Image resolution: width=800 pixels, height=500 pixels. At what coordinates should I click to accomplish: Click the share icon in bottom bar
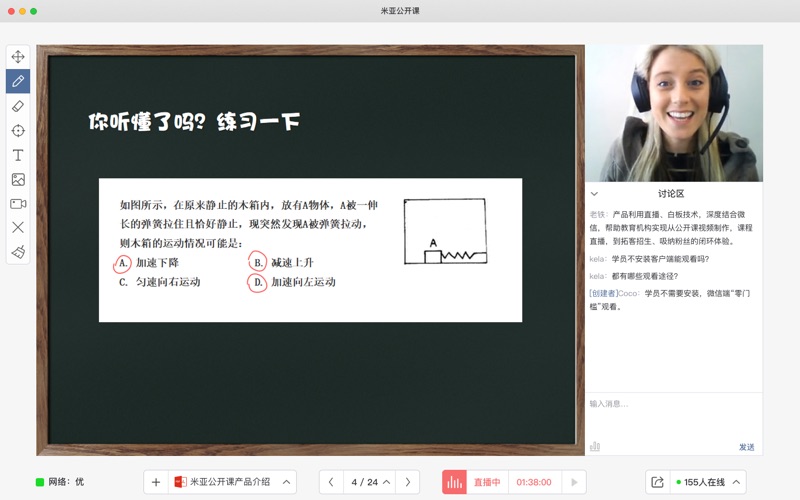click(657, 482)
